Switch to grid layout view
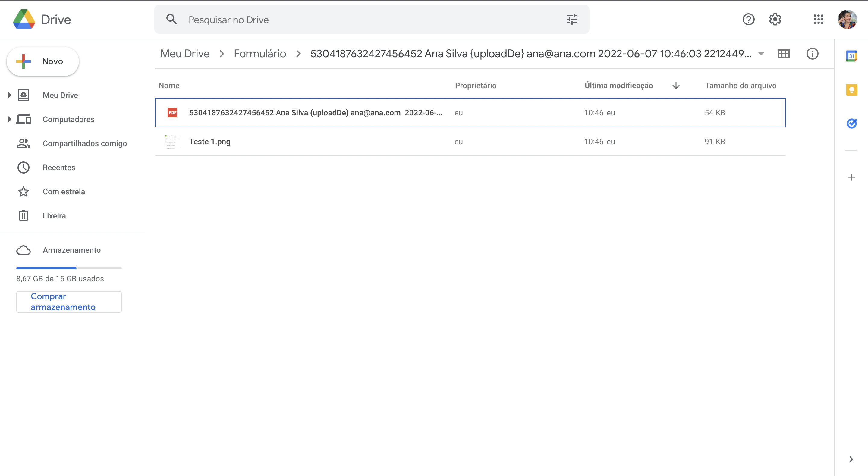Screen dimensions: 868x476 pyautogui.click(x=783, y=54)
